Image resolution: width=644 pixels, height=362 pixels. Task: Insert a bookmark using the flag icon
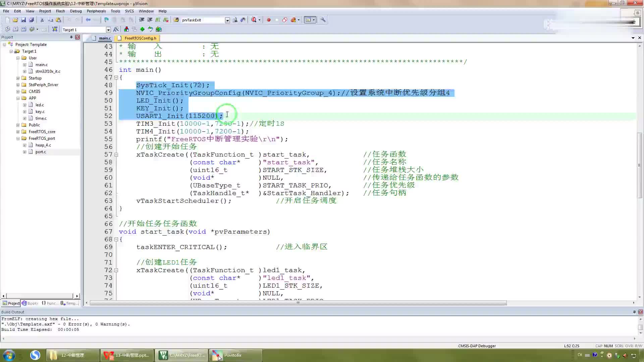pyautogui.click(x=106, y=20)
